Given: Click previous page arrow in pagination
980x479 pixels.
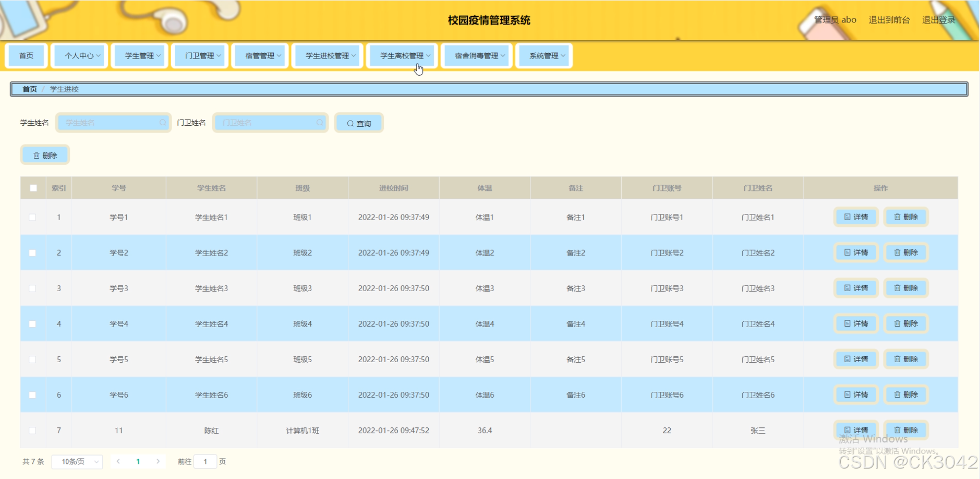Looking at the screenshot, I should [118, 461].
